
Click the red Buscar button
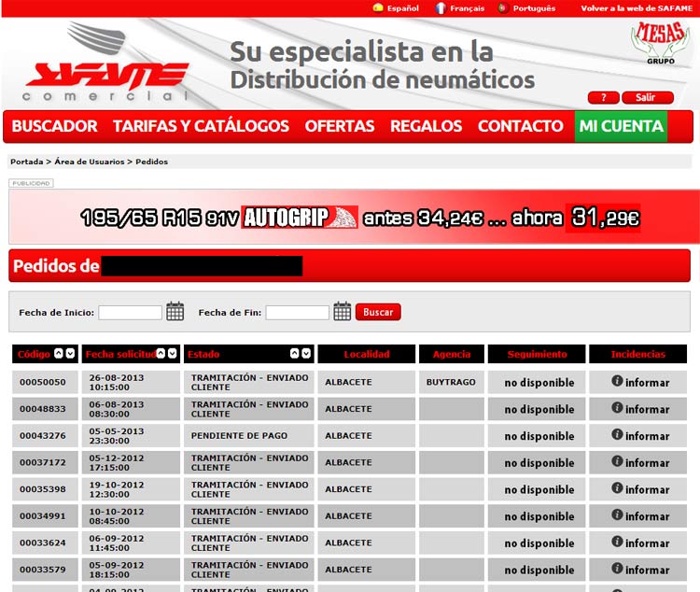tap(378, 312)
